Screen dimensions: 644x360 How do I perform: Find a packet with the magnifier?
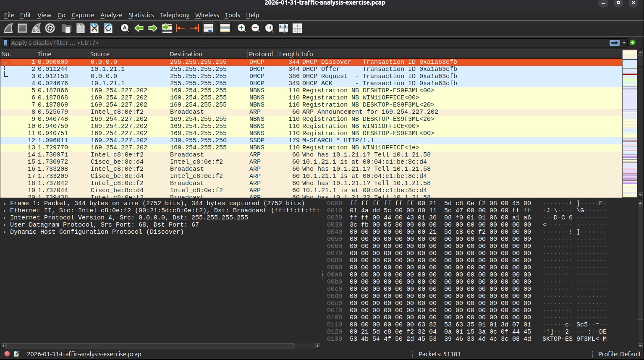125,28
